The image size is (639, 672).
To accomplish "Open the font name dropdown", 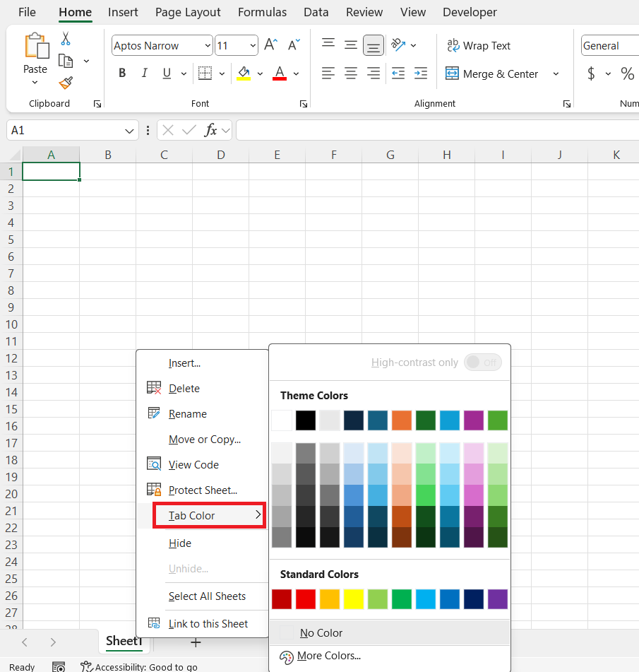I will point(208,45).
